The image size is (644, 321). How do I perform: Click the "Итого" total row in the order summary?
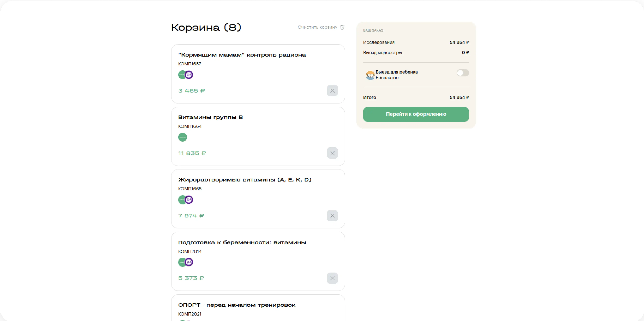[370, 97]
